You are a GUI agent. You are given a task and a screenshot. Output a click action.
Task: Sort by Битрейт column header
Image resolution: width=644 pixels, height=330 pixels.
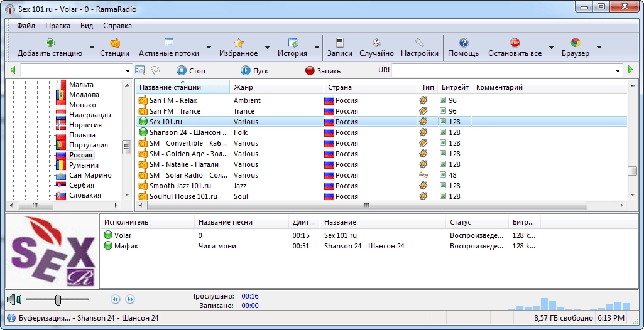[455, 87]
